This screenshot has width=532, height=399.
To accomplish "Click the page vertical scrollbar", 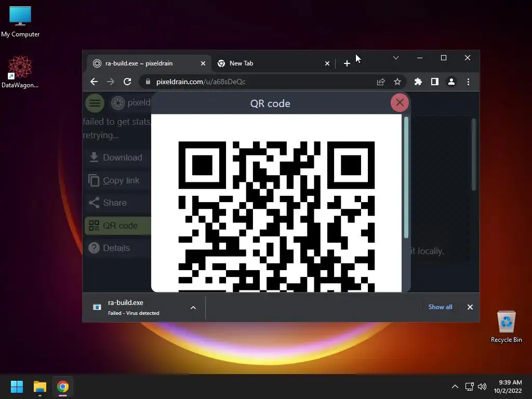I will point(474,155).
